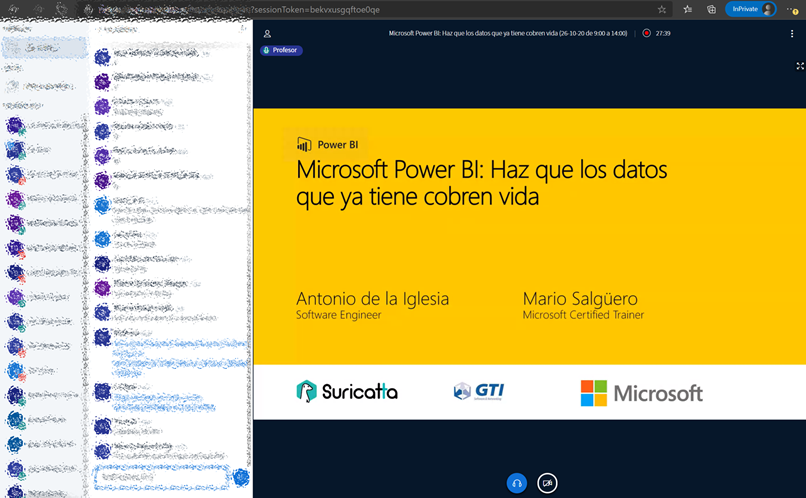Viewport: 806px width, 498px height.
Task: Open the session three-dot options menu
Action: tap(792, 34)
